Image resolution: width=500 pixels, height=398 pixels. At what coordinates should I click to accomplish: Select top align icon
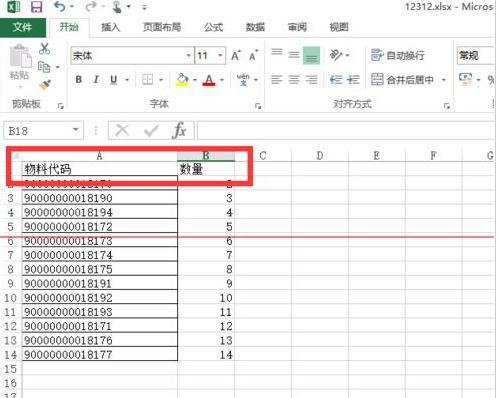(x=277, y=52)
